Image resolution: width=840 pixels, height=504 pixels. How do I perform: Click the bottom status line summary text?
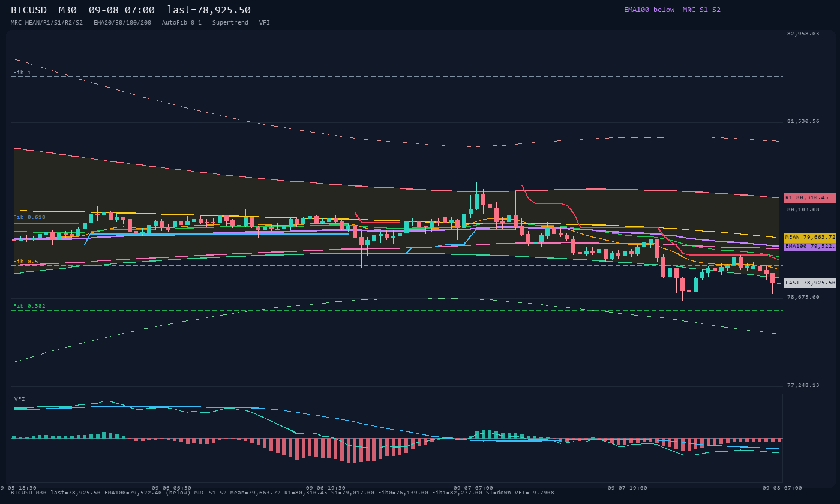point(283,493)
